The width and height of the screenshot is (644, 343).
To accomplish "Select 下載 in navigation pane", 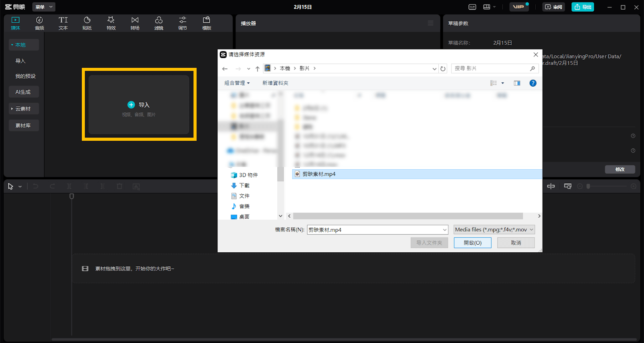I will pos(240,185).
